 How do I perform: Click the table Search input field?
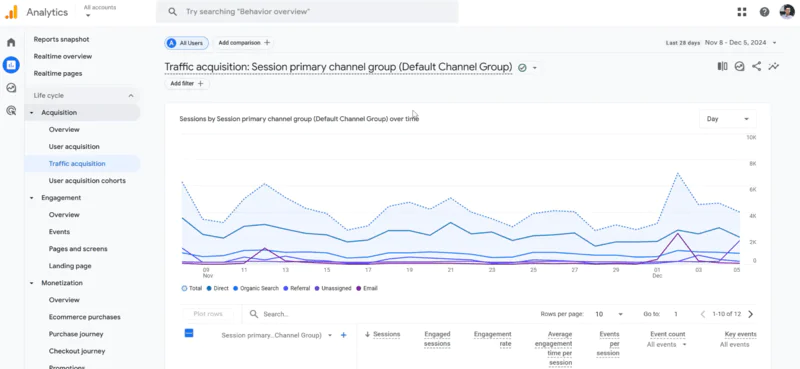[x=388, y=314]
